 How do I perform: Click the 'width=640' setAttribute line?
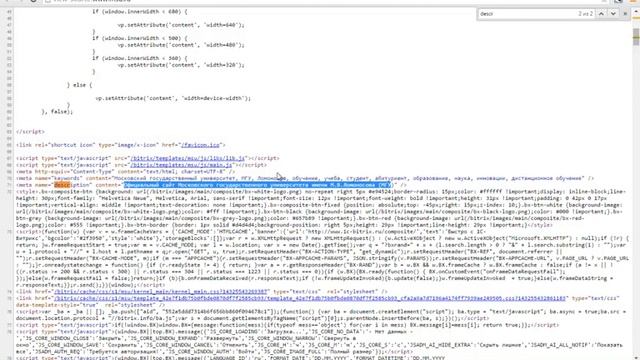[x=181, y=25]
